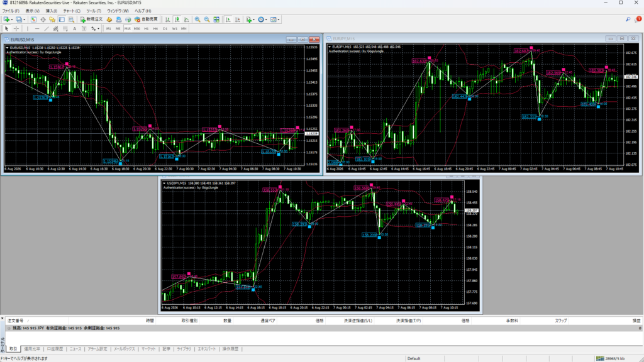Click the 新規注文 new order button
The image size is (644, 362).
91,19
